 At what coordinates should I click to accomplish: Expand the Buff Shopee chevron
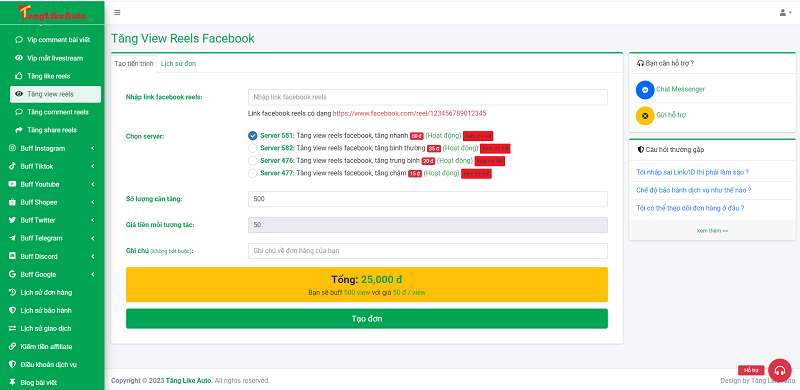[93, 202]
